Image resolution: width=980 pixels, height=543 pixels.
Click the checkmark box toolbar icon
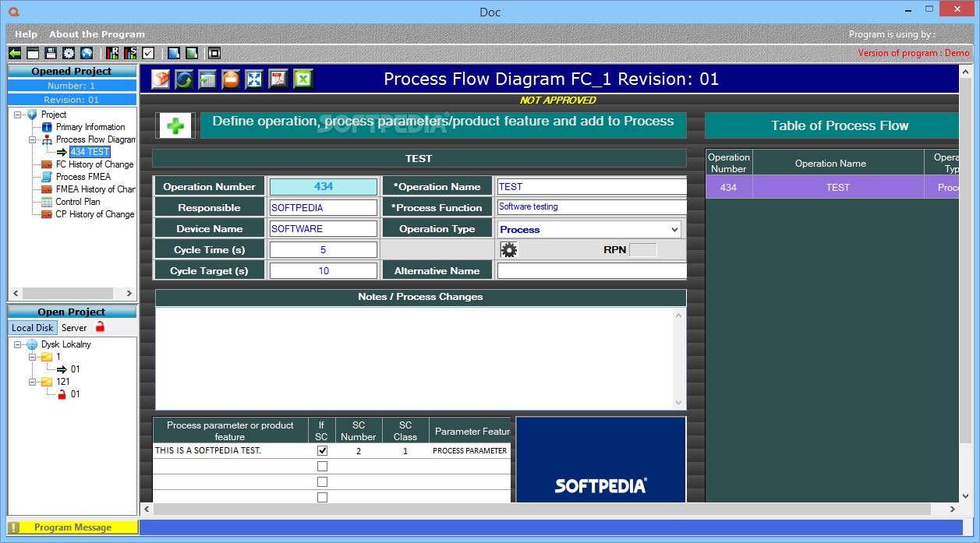pyautogui.click(x=148, y=53)
